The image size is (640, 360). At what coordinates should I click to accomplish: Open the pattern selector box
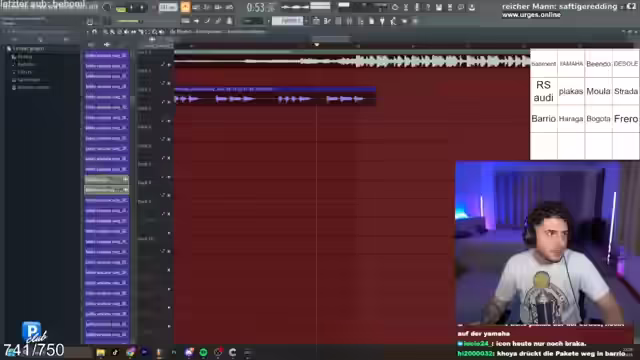[x=288, y=20]
